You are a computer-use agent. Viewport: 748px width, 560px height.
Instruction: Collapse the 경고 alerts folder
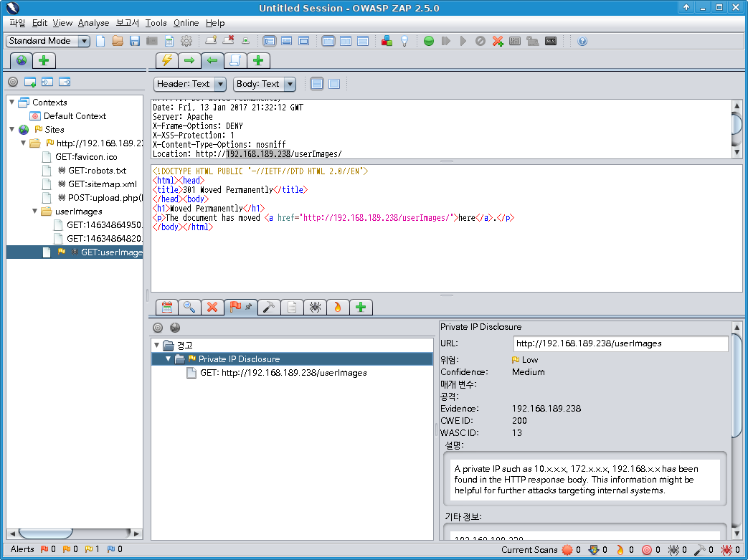point(156,345)
